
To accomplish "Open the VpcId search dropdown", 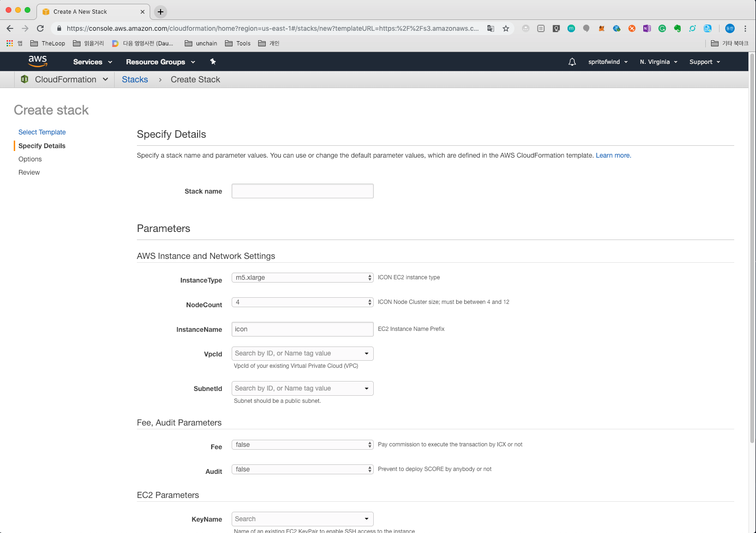I will point(302,354).
